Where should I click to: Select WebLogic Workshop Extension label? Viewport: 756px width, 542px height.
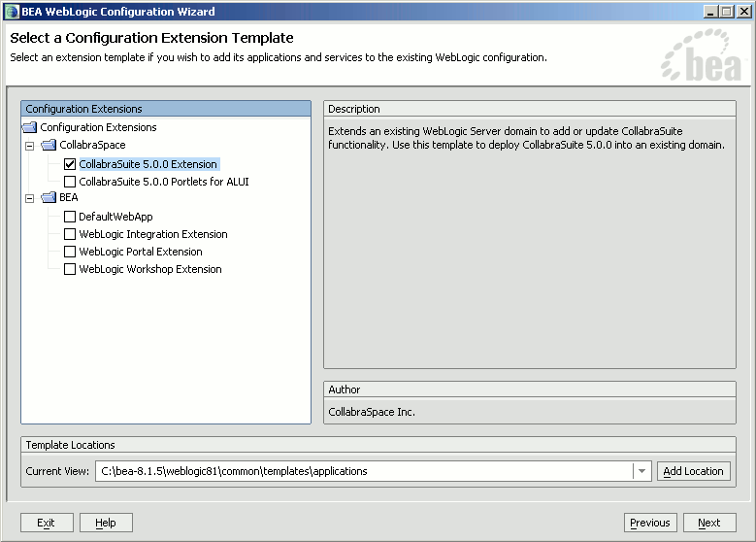point(150,269)
